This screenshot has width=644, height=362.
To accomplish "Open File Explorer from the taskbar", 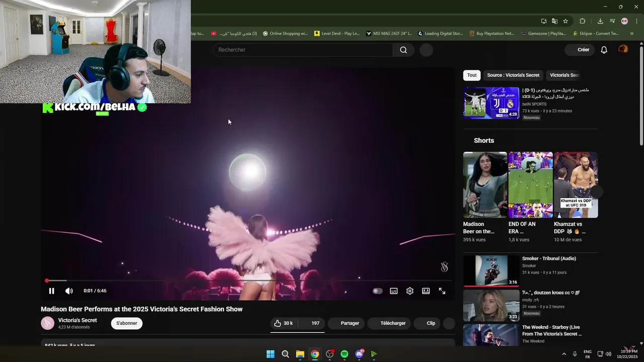I will pos(300,354).
